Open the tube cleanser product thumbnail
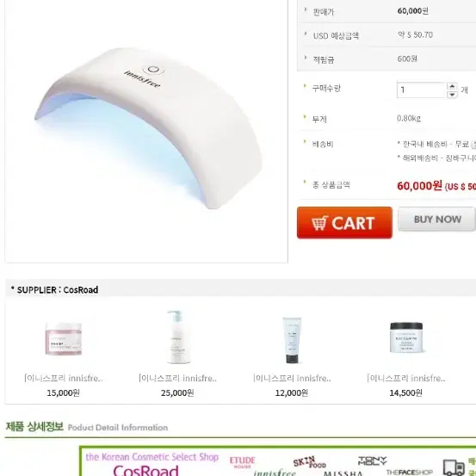Viewport: 476px width, 476px height. click(x=292, y=340)
